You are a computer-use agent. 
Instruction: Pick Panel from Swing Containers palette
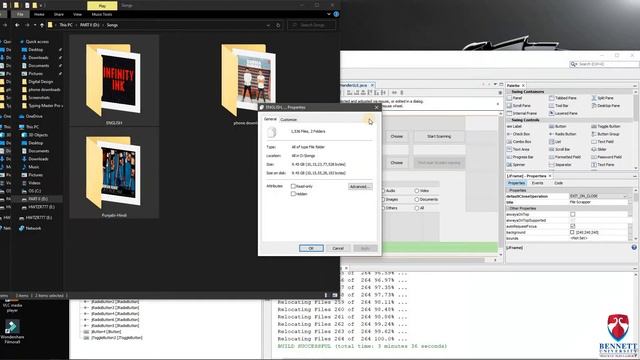515,98
